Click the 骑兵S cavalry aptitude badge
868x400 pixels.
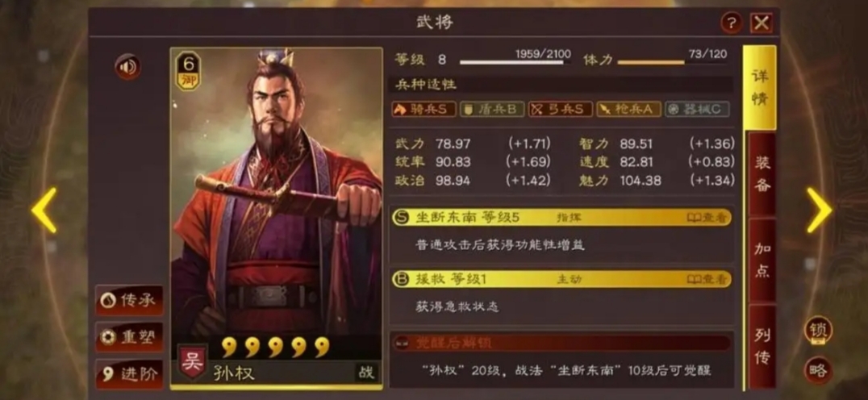(x=424, y=109)
